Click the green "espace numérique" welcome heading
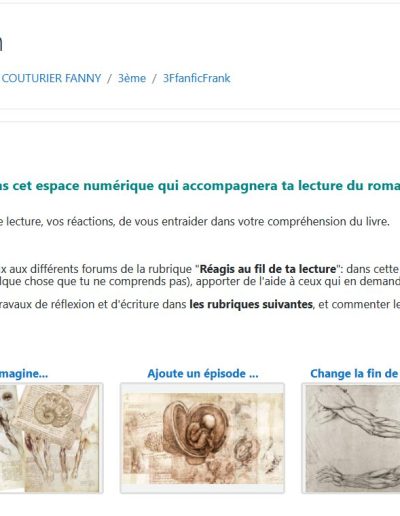This screenshot has height=516, width=400. pos(200,186)
